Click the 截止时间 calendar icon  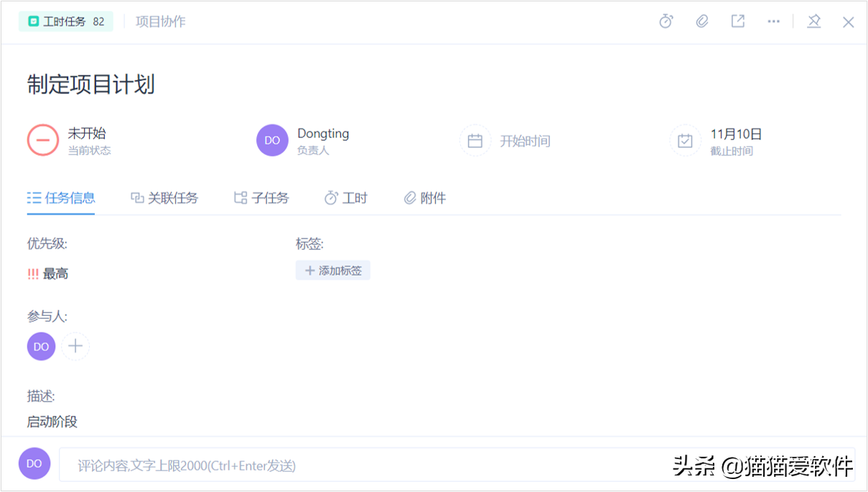685,140
